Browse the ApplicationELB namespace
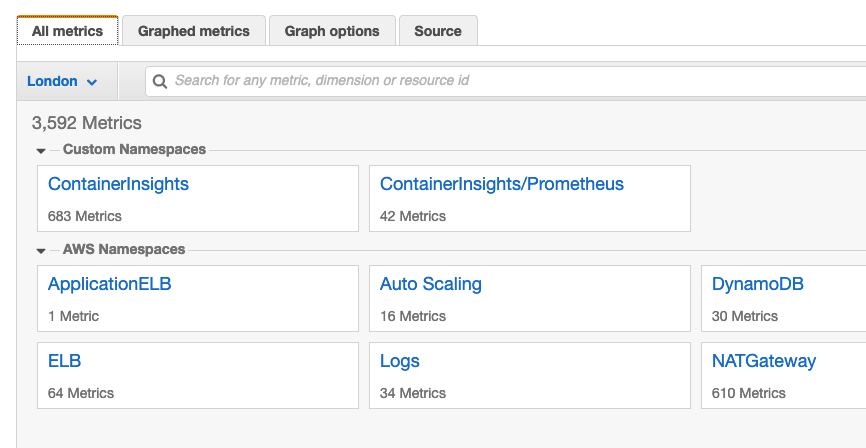Viewport: 866px width, 448px height. tap(110, 284)
